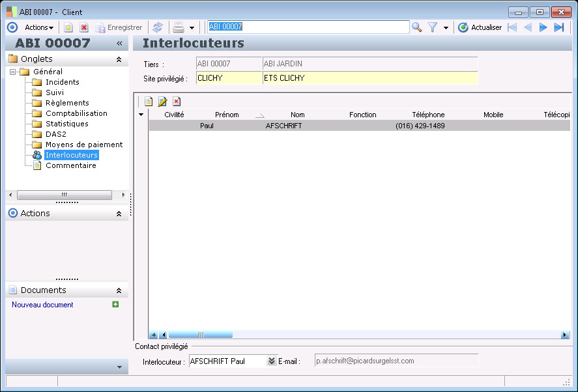Viewport: 578px width, 392px height.
Task: Click the grid plus button at bottom
Action: tap(154, 335)
